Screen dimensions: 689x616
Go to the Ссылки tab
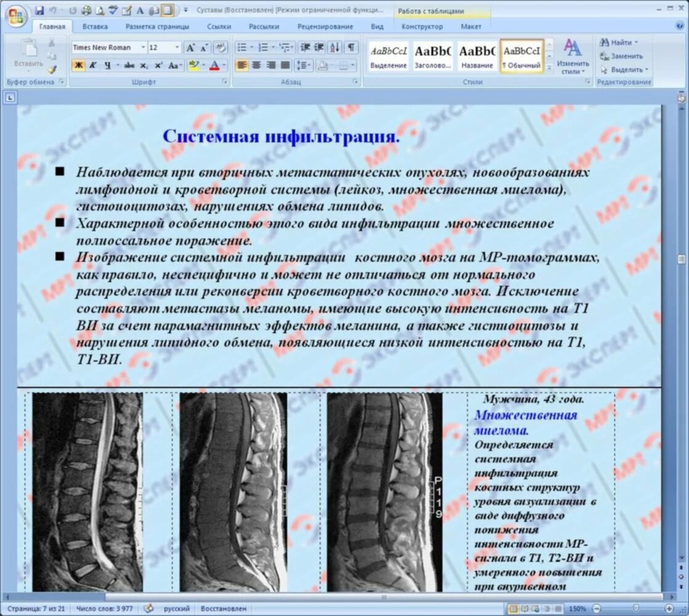[219, 26]
